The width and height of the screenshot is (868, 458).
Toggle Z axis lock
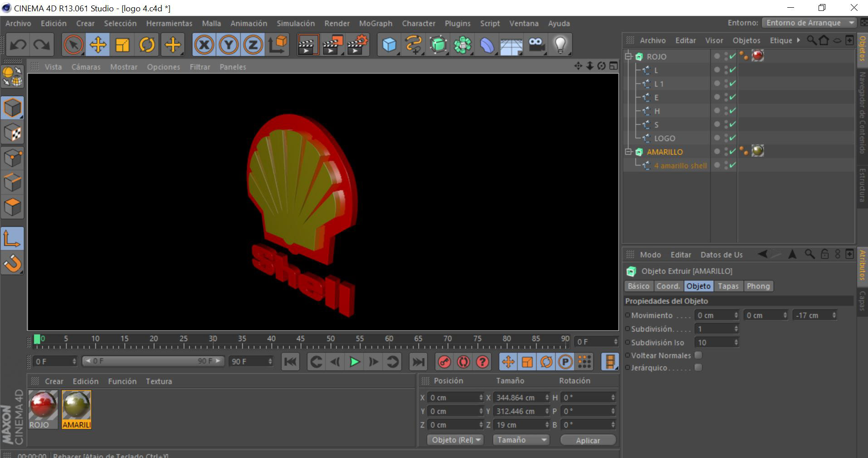click(253, 45)
